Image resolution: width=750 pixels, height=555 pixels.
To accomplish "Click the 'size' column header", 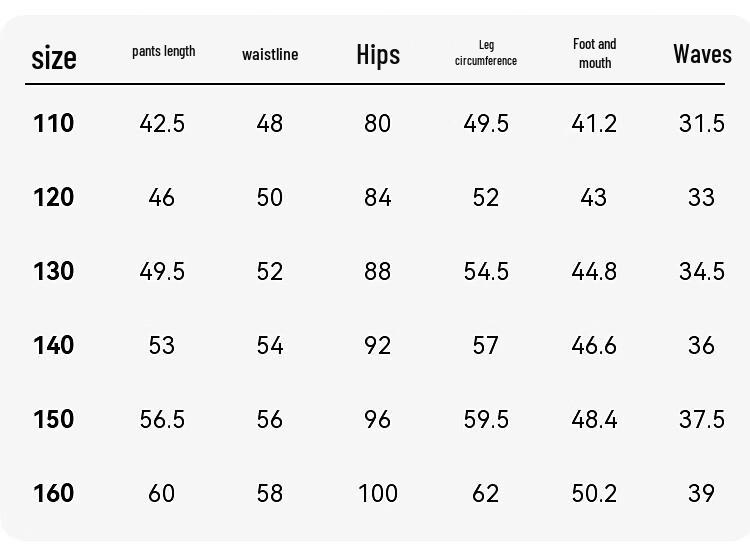I will point(54,58).
